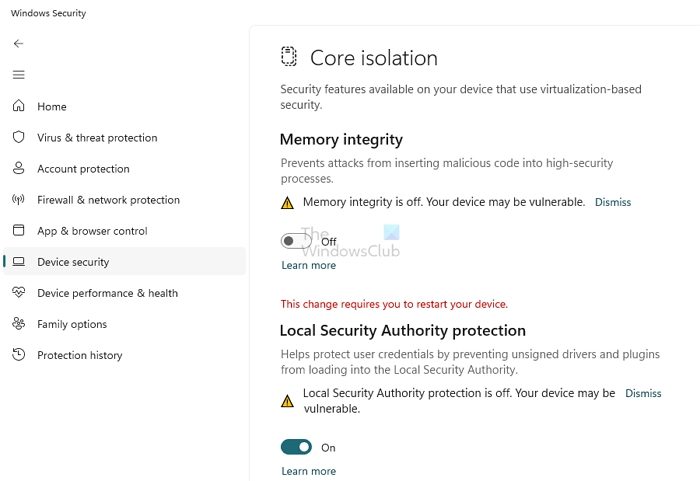Click the Firewall & network antenna icon

click(18, 199)
